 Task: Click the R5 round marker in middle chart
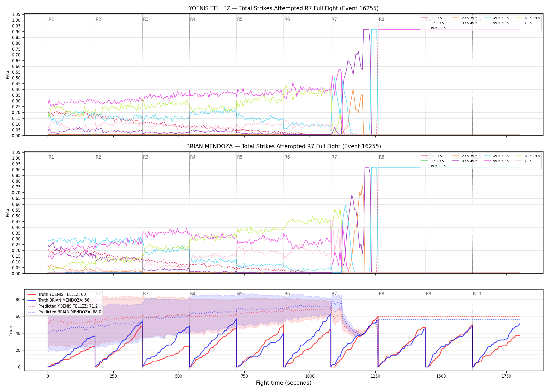[x=240, y=157]
